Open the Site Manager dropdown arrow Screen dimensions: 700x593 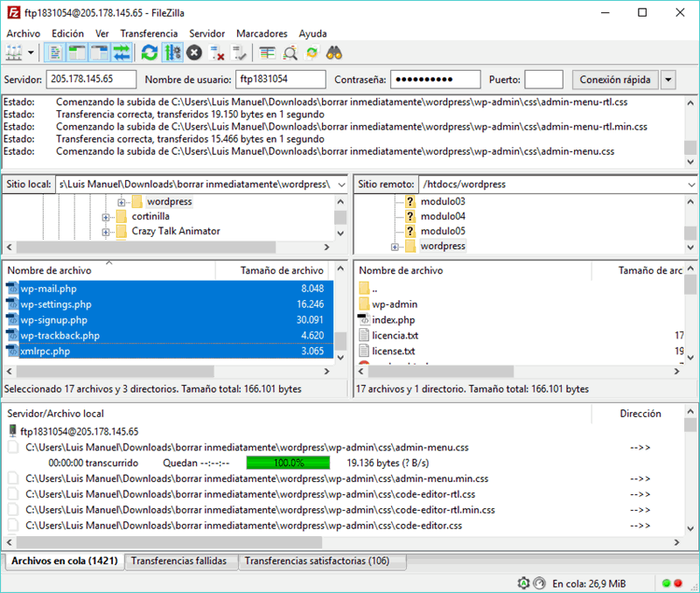(31, 53)
